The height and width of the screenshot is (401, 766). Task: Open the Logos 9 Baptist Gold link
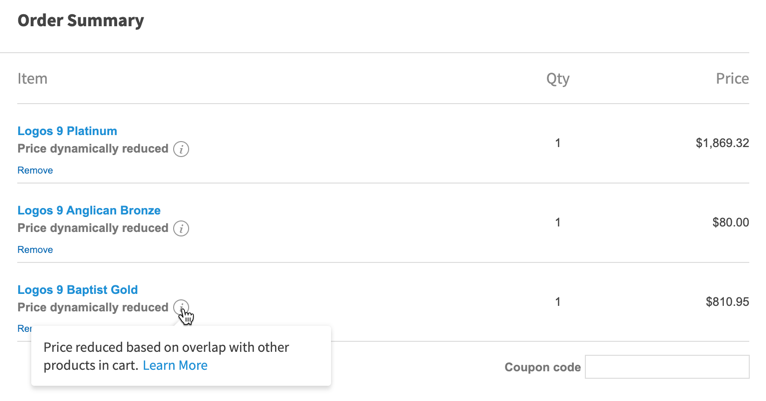77,290
